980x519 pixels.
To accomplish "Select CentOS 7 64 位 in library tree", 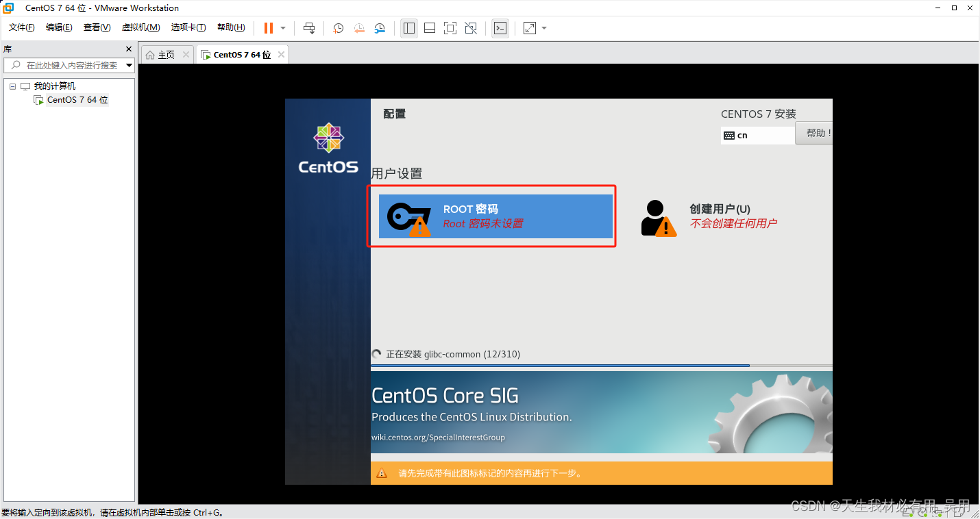I will pos(77,100).
